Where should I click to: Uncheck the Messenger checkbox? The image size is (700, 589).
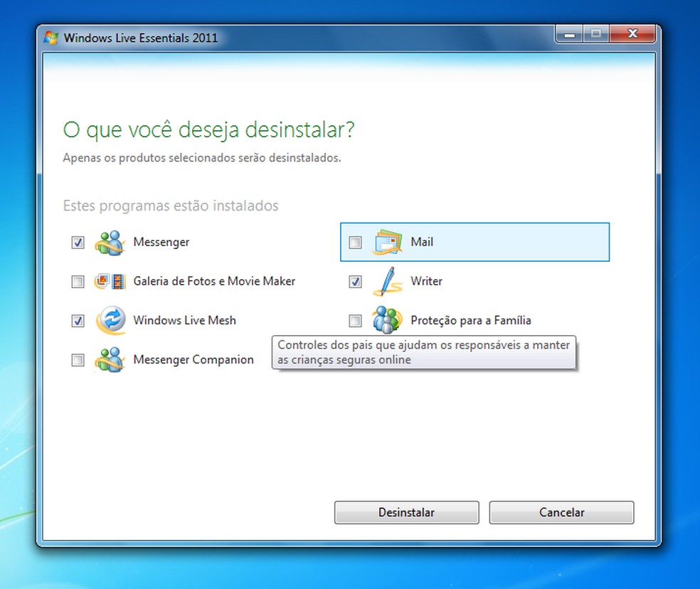(78, 243)
